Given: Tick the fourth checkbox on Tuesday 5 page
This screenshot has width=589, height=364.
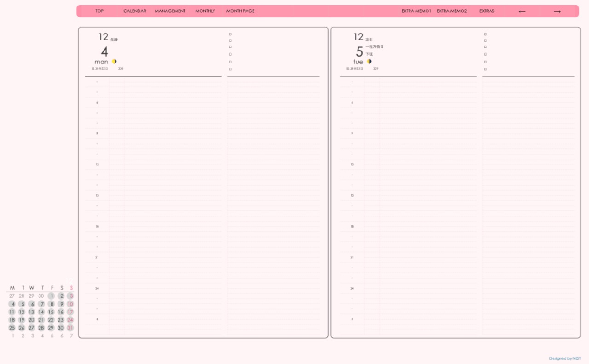Looking at the screenshot, I should click(x=485, y=54).
